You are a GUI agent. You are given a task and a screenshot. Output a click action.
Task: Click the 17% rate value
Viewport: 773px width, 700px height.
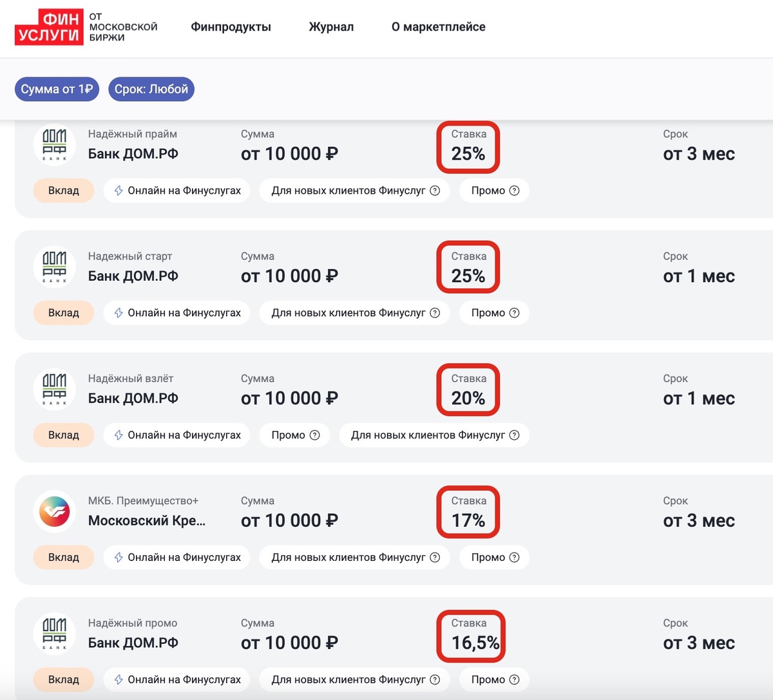pyautogui.click(x=468, y=520)
